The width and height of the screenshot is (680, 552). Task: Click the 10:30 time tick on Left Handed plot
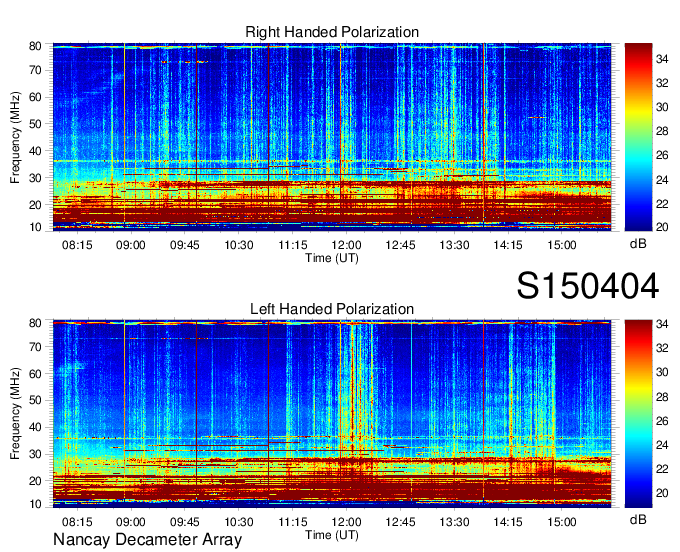[239, 521]
